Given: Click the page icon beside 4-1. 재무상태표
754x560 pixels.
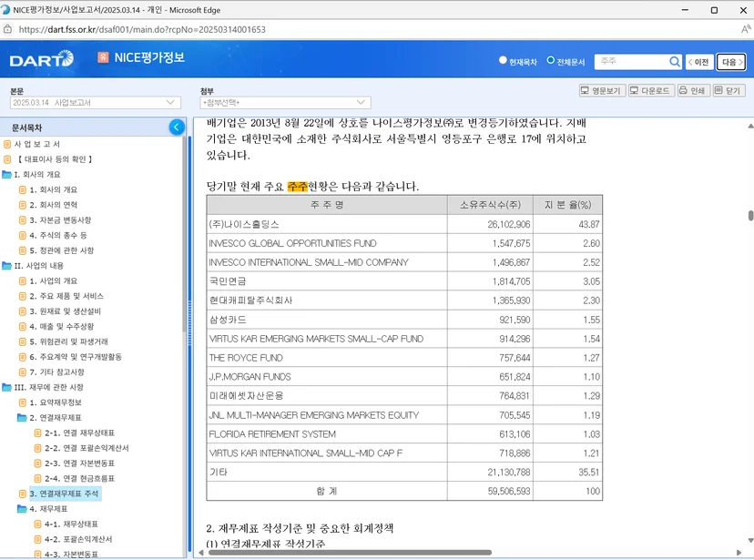Looking at the screenshot, I should 37,524.
